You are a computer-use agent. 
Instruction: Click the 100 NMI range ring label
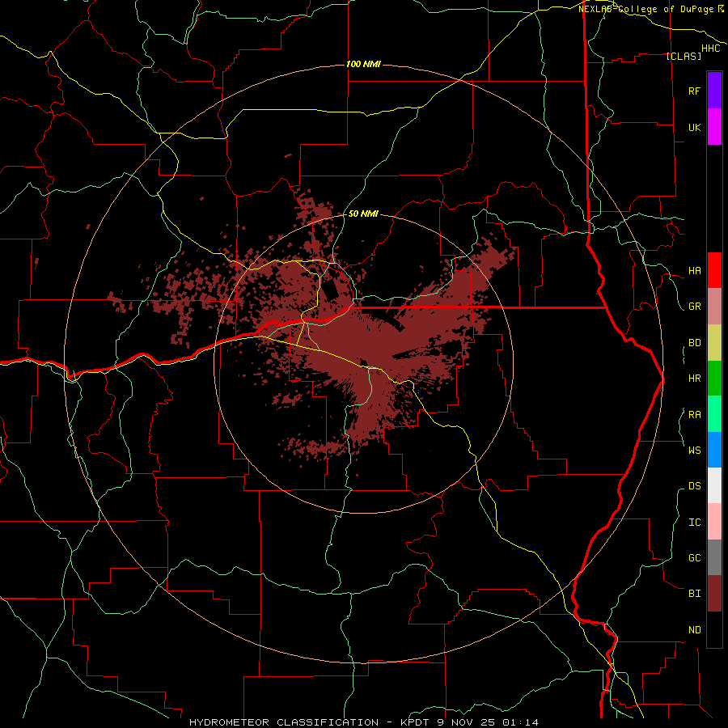(x=363, y=64)
